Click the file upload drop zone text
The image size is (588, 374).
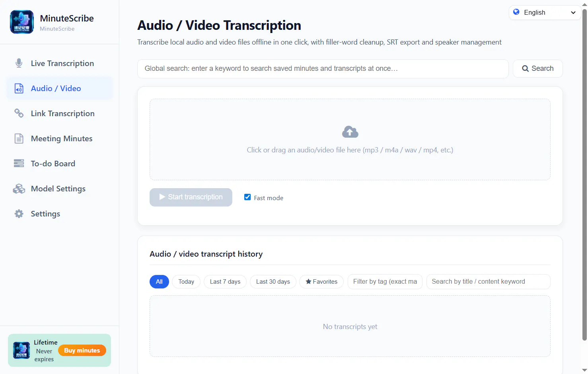[x=350, y=150]
